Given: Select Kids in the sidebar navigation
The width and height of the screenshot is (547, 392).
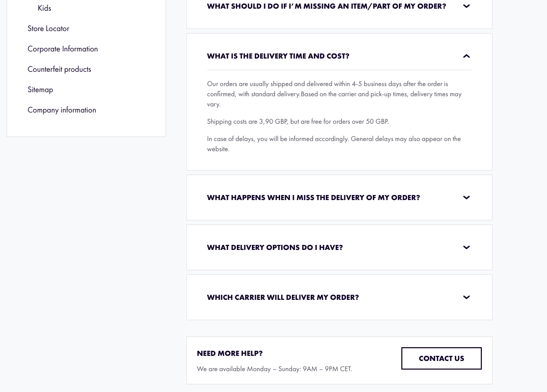Looking at the screenshot, I should [x=44, y=8].
